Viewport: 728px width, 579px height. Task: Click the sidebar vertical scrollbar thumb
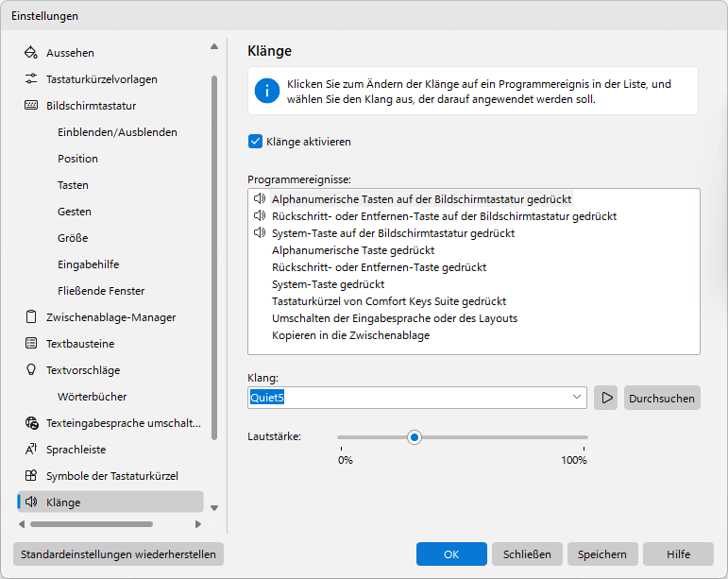[x=214, y=258]
